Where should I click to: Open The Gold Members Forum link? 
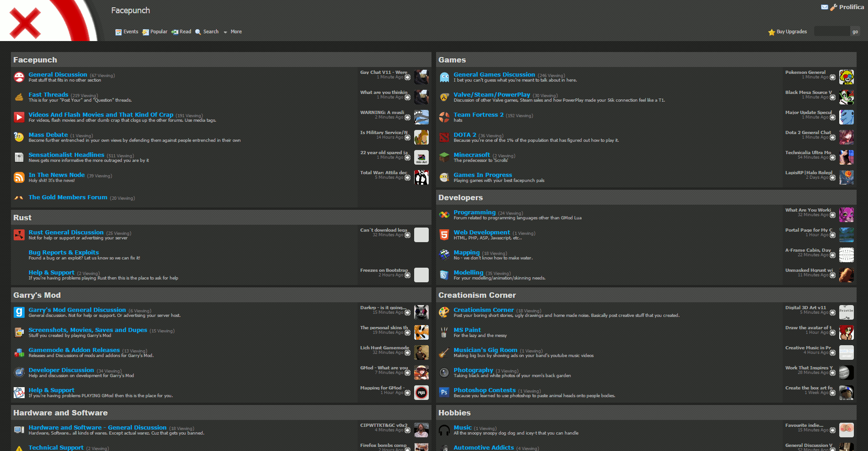[x=68, y=197]
